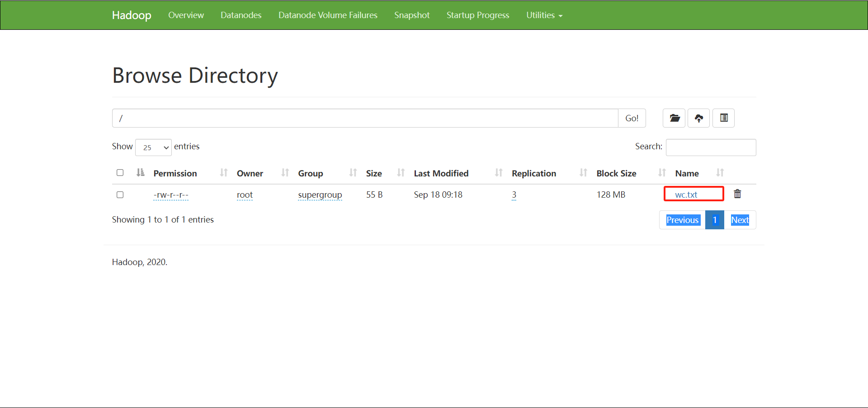Click the root owner link
This screenshot has height=408, width=868.
point(245,195)
